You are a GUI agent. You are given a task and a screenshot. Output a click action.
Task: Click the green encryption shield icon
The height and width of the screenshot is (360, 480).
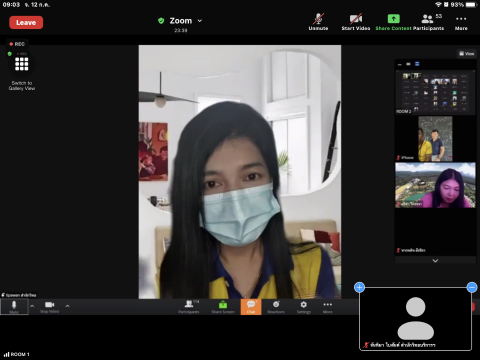161,21
